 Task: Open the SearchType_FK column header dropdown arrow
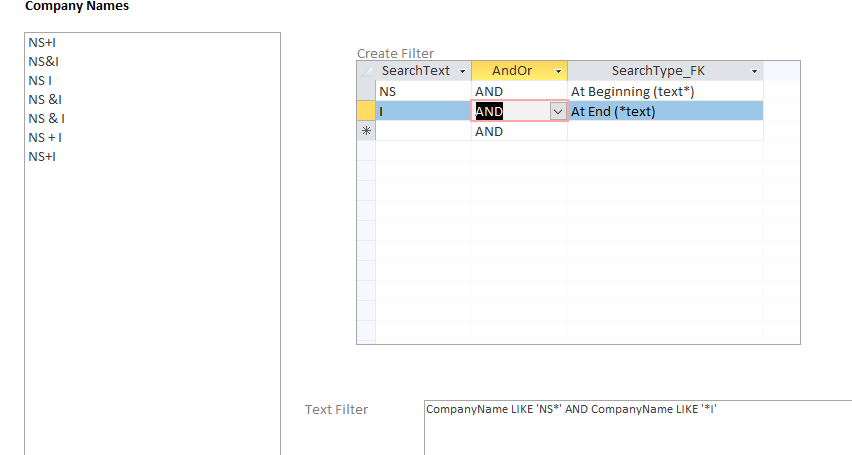coord(753,71)
